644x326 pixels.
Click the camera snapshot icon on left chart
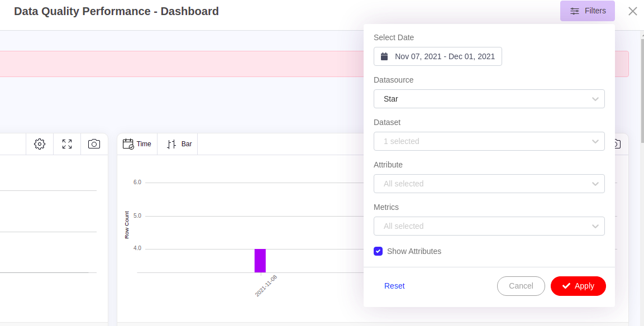(x=94, y=144)
